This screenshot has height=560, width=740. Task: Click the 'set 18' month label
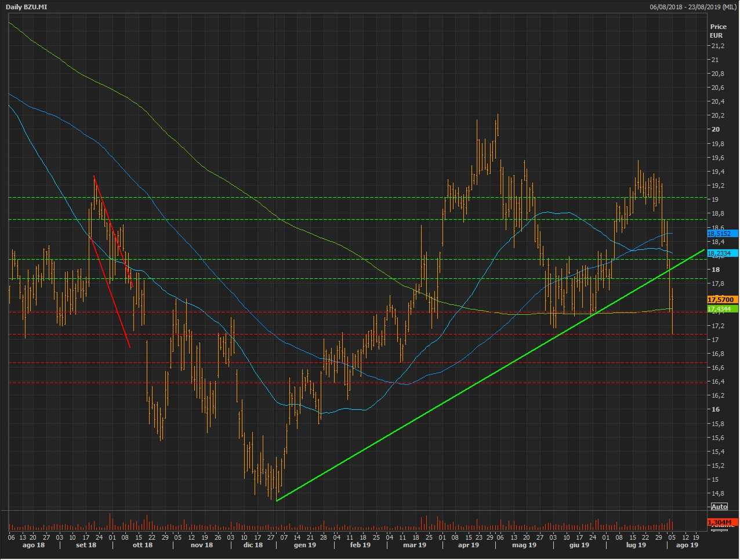[86, 545]
